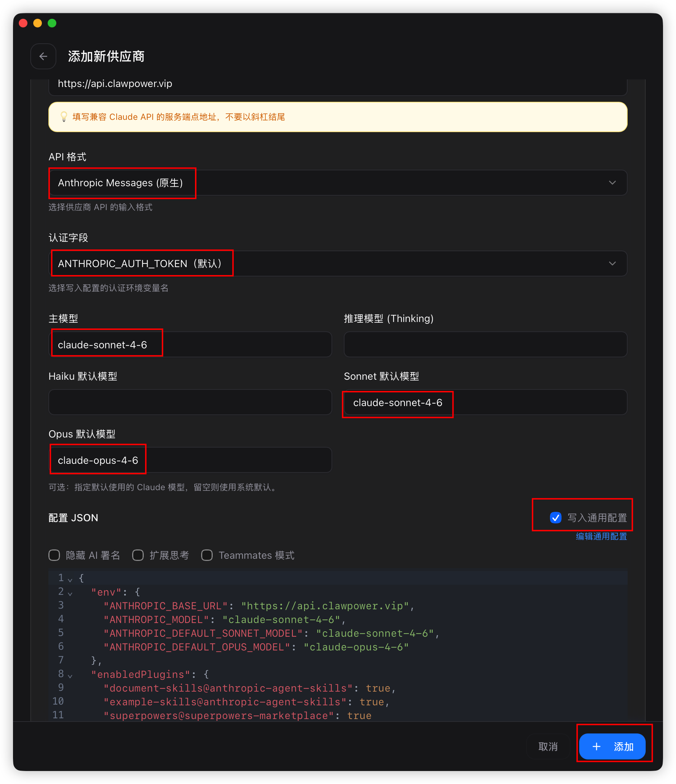The height and width of the screenshot is (784, 676).
Task: Uncheck 写入通用配置 checkbox
Action: pos(555,517)
